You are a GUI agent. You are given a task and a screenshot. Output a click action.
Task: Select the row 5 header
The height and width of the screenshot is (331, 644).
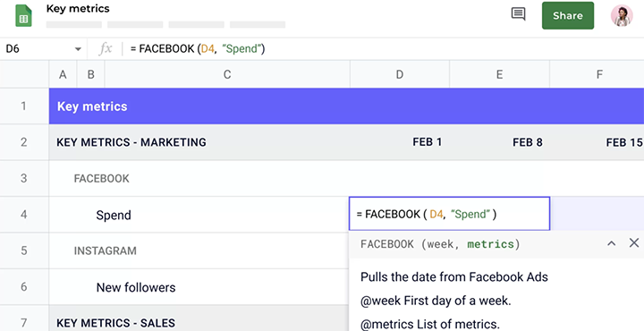point(24,250)
